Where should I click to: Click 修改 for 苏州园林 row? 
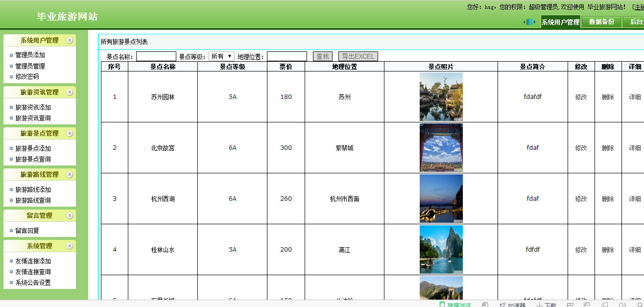click(581, 97)
